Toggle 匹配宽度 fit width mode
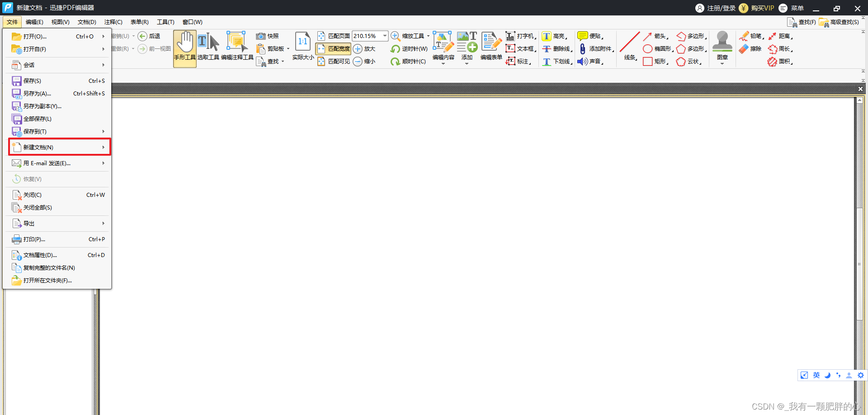The image size is (868, 415). pos(333,49)
